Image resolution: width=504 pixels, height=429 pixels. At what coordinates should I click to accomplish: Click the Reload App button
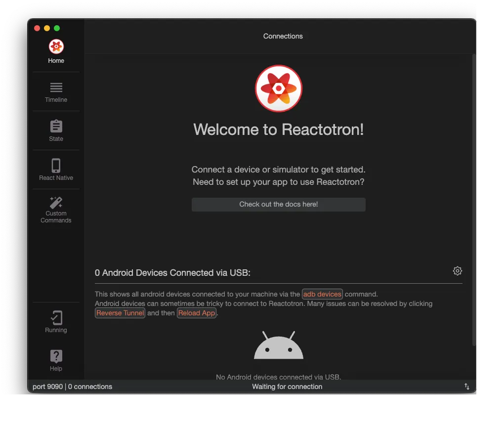(x=196, y=313)
